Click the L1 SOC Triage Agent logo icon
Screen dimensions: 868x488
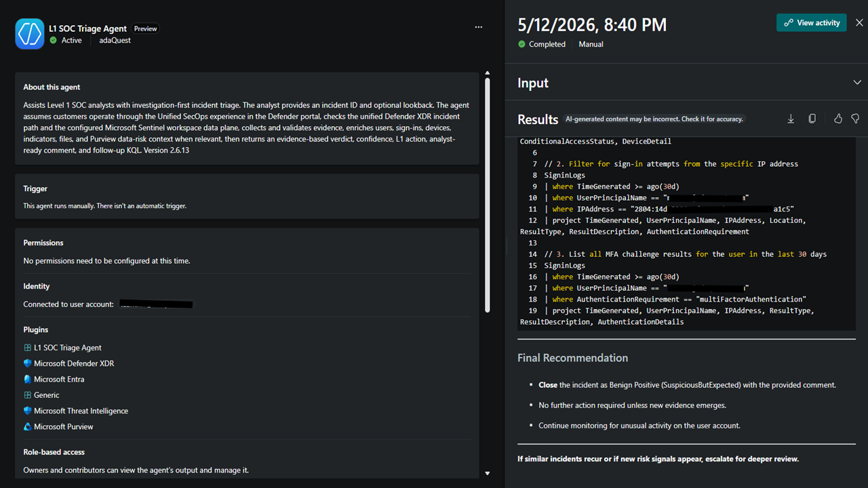(x=30, y=33)
